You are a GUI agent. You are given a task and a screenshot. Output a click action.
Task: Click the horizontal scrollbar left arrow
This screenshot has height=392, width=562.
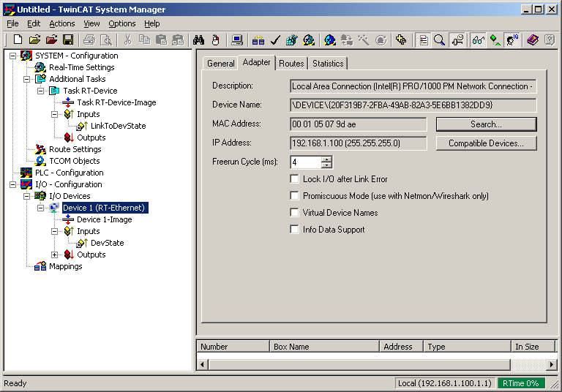pos(202,365)
